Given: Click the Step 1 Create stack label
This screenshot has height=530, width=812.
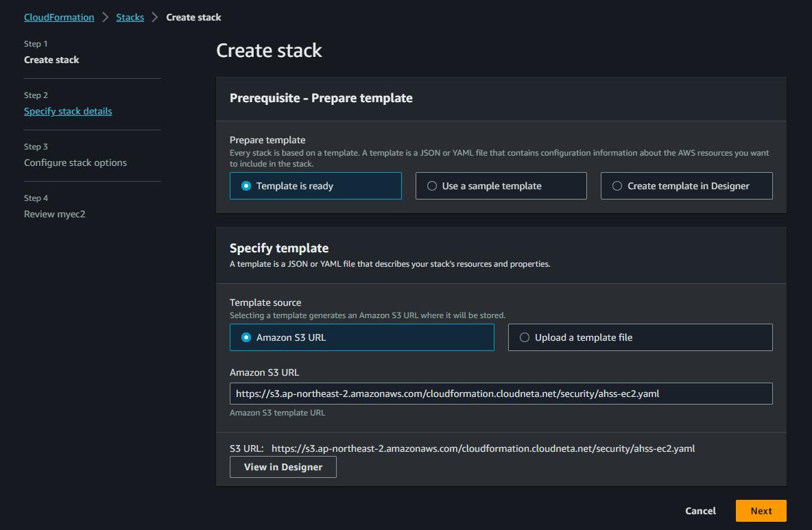Looking at the screenshot, I should pos(51,60).
